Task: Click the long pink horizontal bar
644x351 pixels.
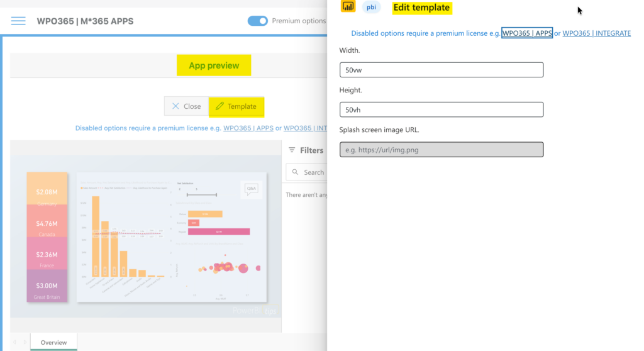Action: point(219,232)
